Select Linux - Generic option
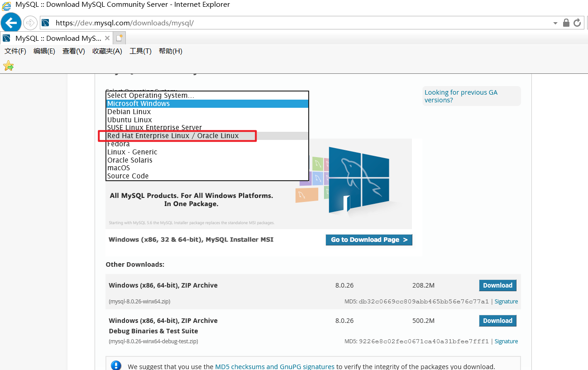The height and width of the screenshot is (370, 588). (207, 152)
